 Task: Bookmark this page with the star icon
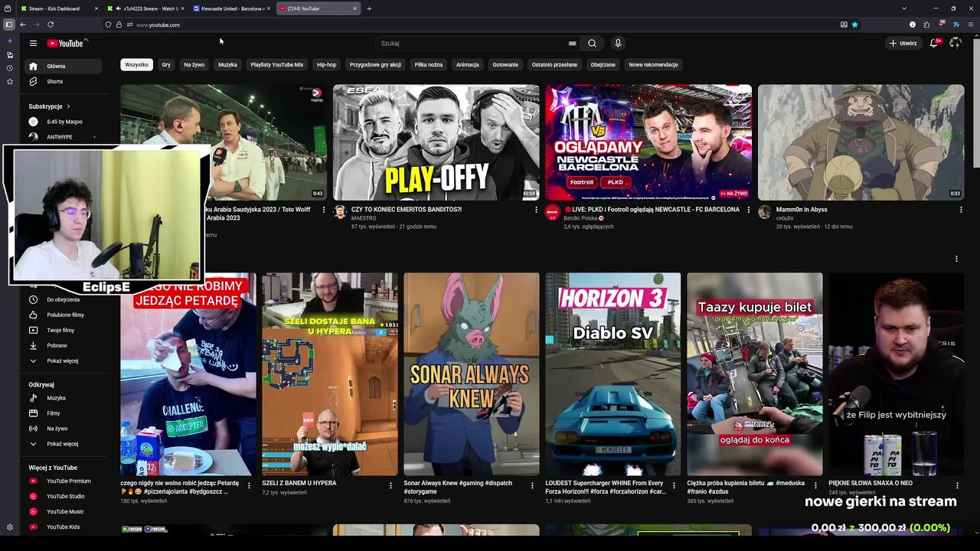point(854,24)
